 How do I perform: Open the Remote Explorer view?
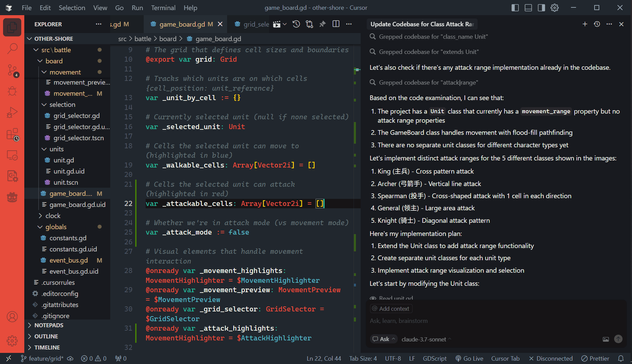tap(12, 155)
